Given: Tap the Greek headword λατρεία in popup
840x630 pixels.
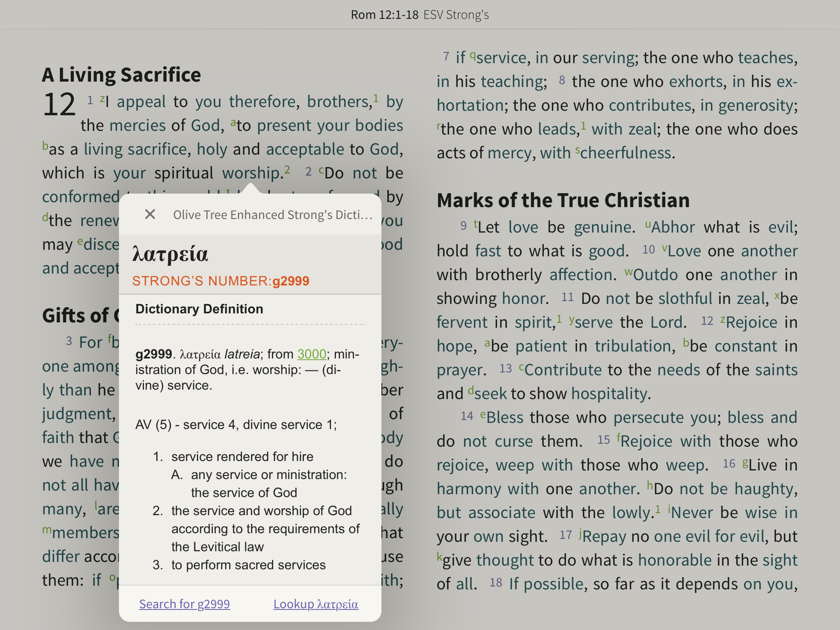Looking at the screenshot, I should pos(170,254).
